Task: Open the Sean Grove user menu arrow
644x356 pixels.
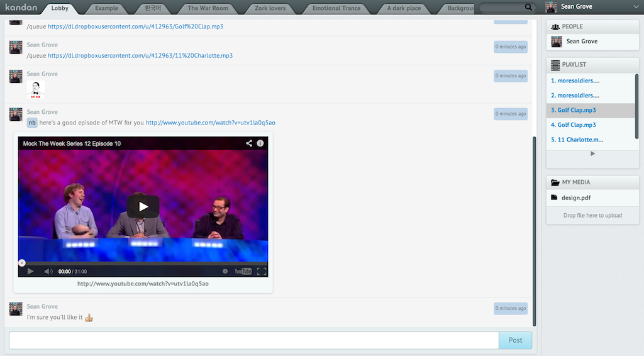Action: tap(636, 7)
